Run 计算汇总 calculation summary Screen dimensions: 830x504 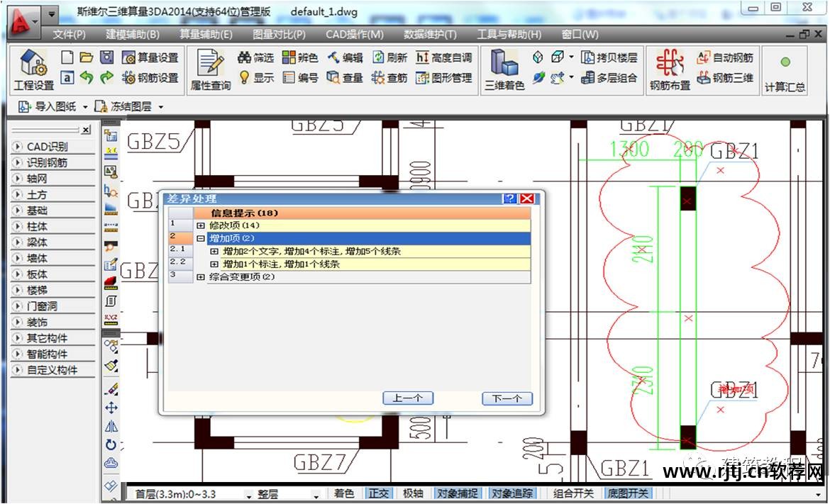coord(785,69)
